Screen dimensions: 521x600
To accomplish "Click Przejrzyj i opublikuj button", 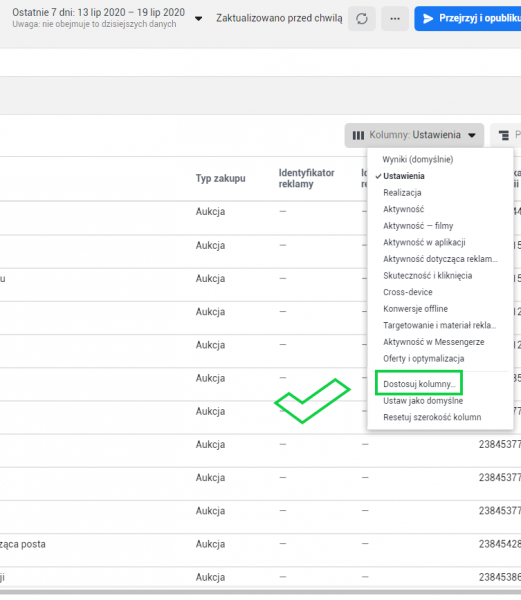I will pos(467,18).
